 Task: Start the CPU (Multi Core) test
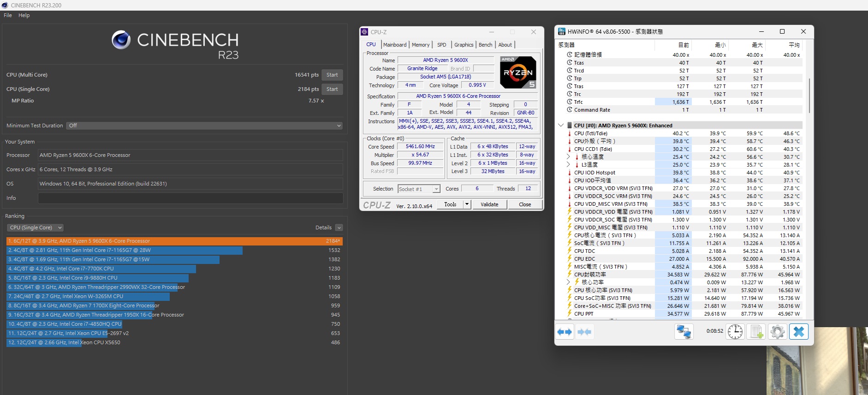coord(332,75)
